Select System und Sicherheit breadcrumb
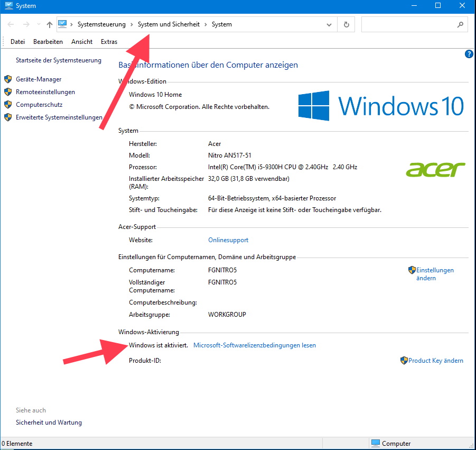 (169, 24)
